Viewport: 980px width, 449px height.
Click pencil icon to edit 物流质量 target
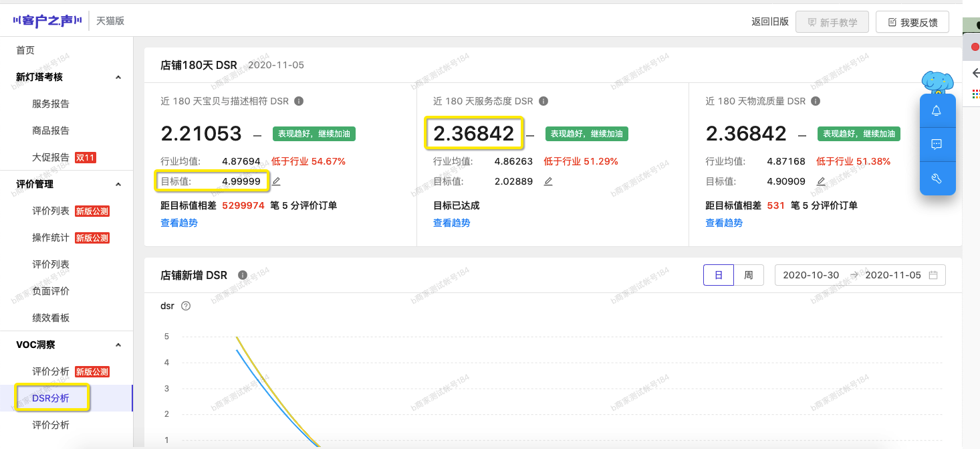click(x=821, y=181)
